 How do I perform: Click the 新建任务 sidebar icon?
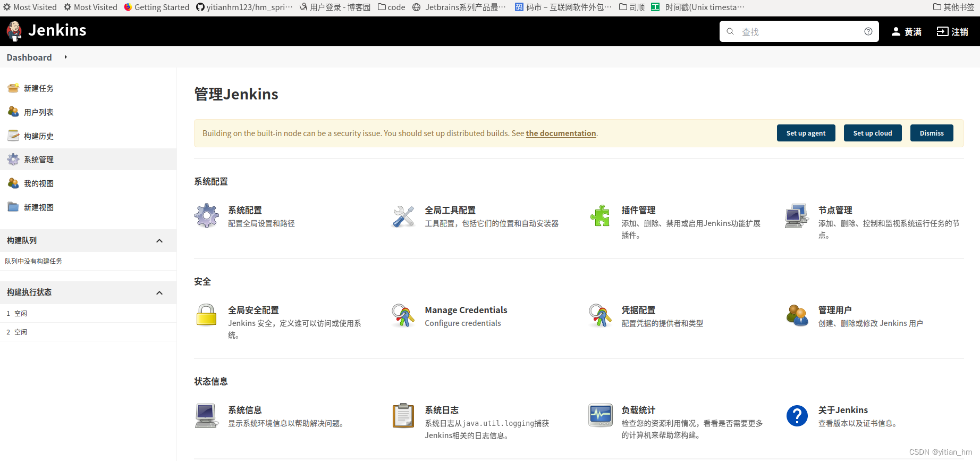(x=13, y=88)
